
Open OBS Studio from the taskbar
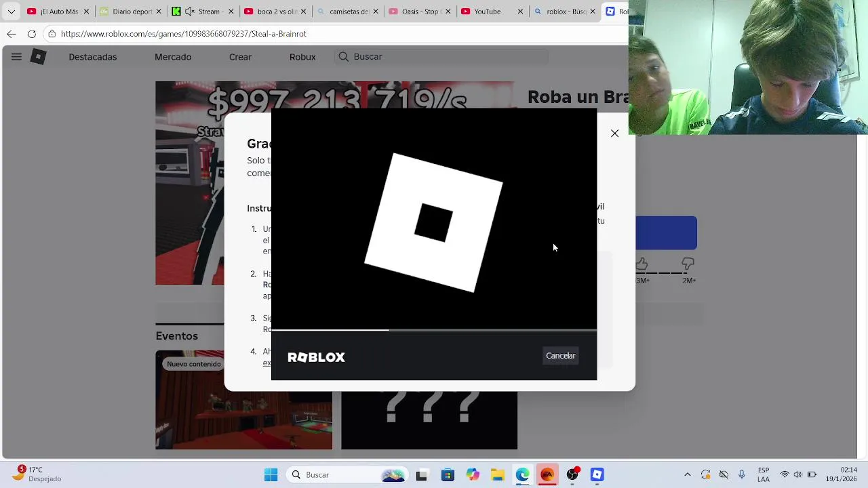(573, 475)
